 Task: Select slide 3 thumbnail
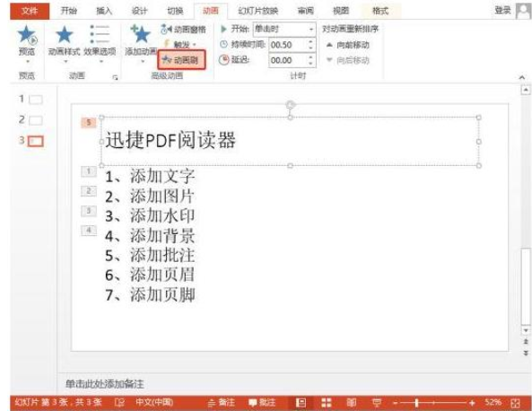36,141
